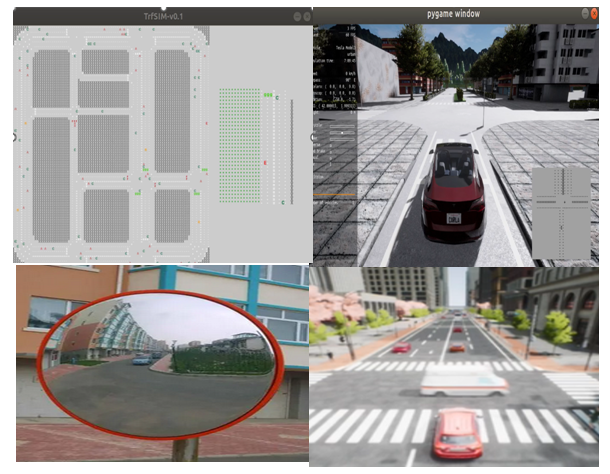
Task: Click the dark vertical bar beside parking lanes
Action: pos(292,145)
